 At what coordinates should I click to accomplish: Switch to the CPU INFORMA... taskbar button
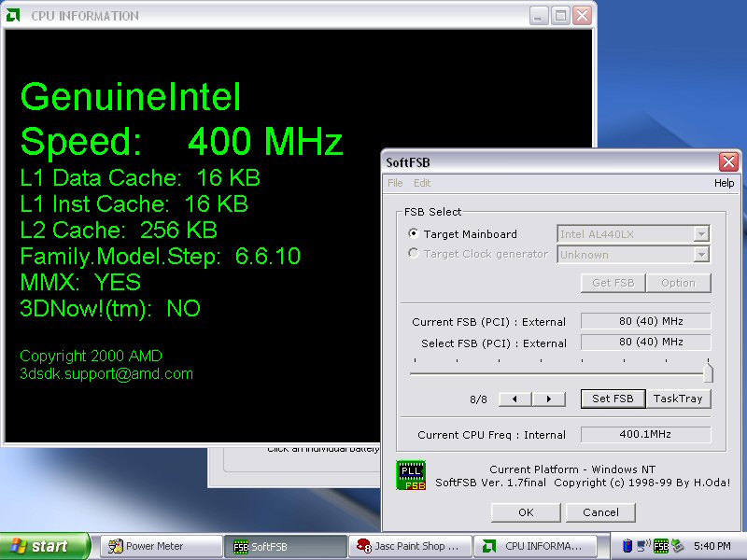click(x=535, y=546)
